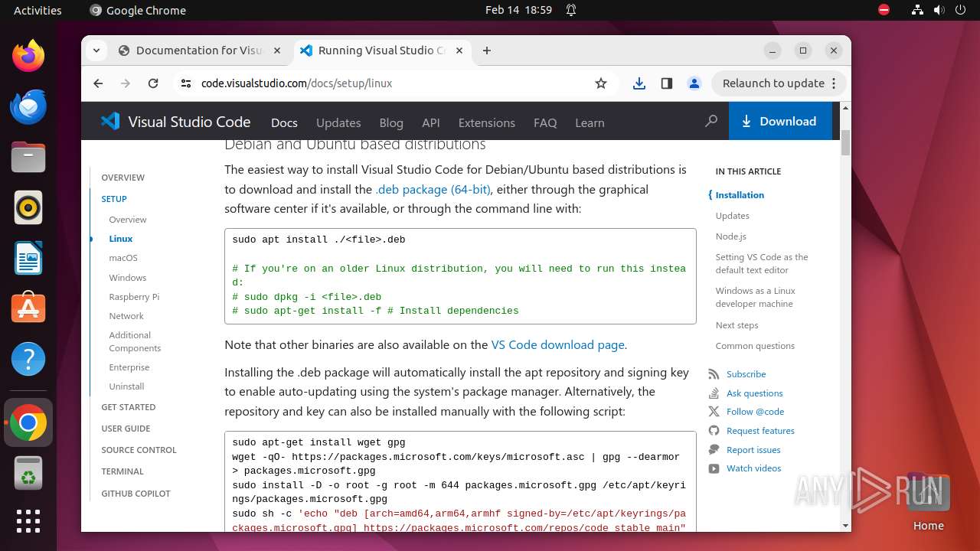
Task: Click the comment icon beside Report issues
Action: click(x=714, y=450)
